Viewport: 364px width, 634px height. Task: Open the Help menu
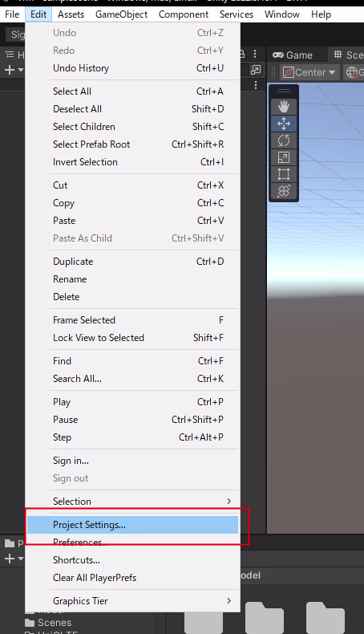pos(321,14)
